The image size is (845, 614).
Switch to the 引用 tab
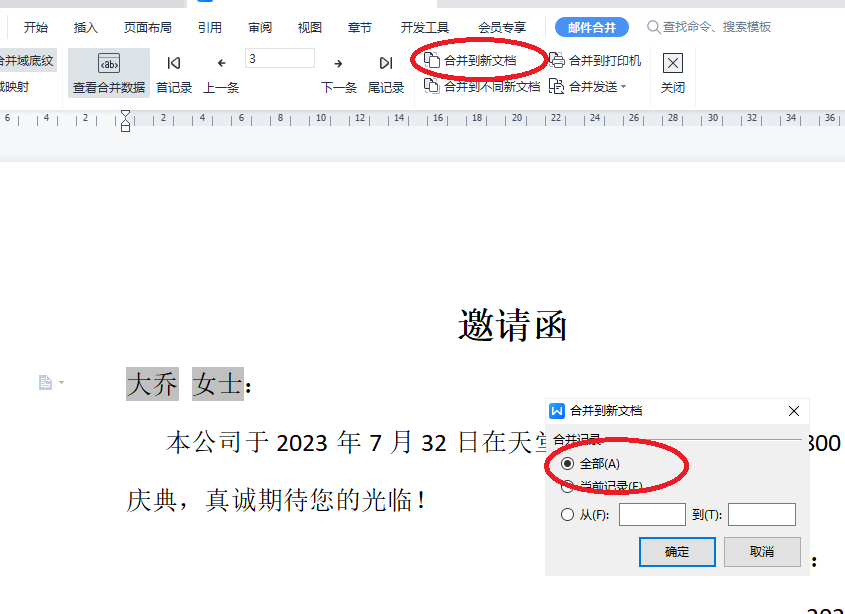tap(210, 27)
